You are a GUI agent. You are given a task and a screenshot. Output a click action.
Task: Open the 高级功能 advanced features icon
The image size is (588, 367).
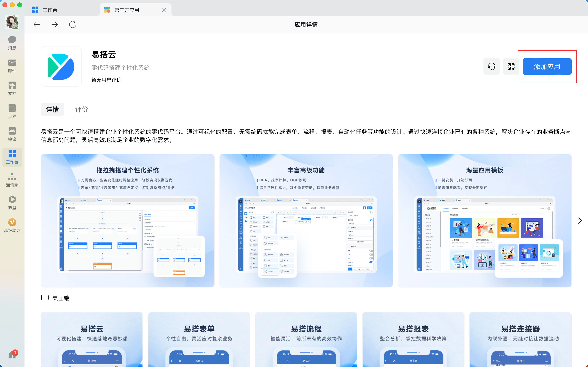[x=12, y=226]
